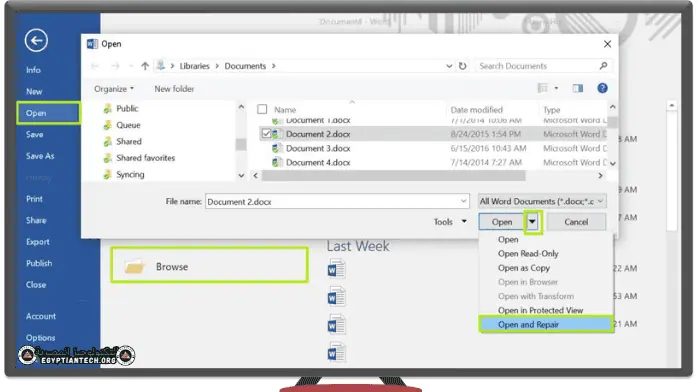Toggle the preview pane icon

(578, 88)
